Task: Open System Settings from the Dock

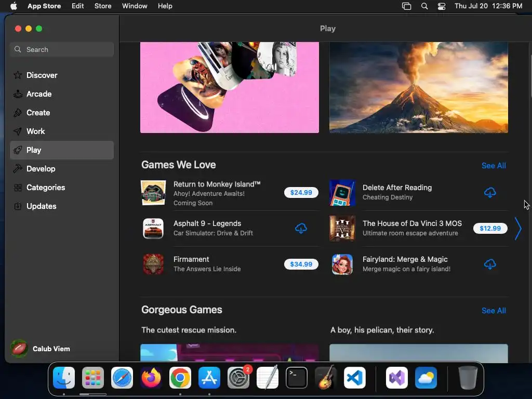Action: coord(238,378)
